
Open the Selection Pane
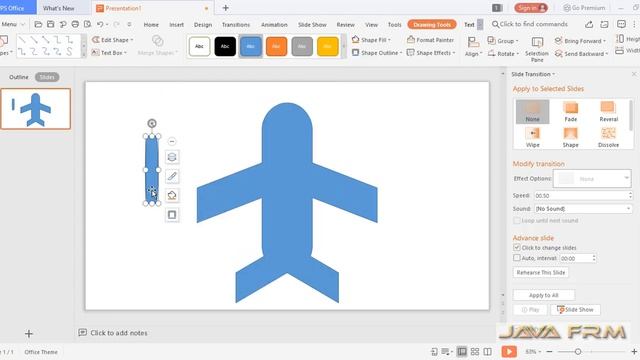click(537, 49)
